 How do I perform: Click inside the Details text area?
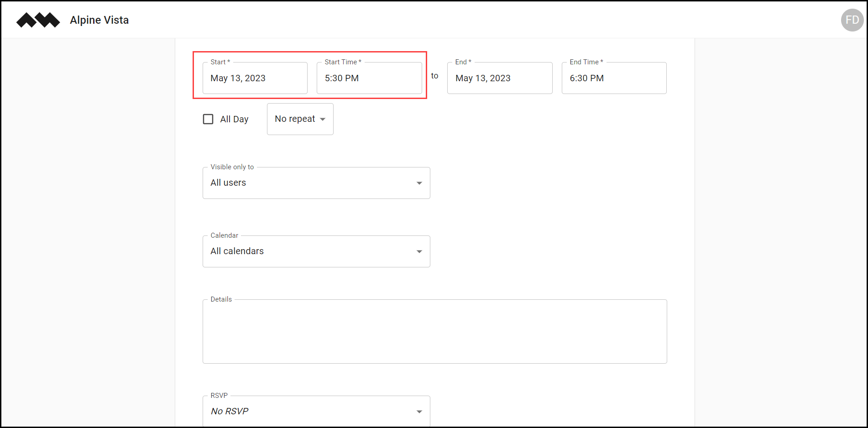point(434,331)
